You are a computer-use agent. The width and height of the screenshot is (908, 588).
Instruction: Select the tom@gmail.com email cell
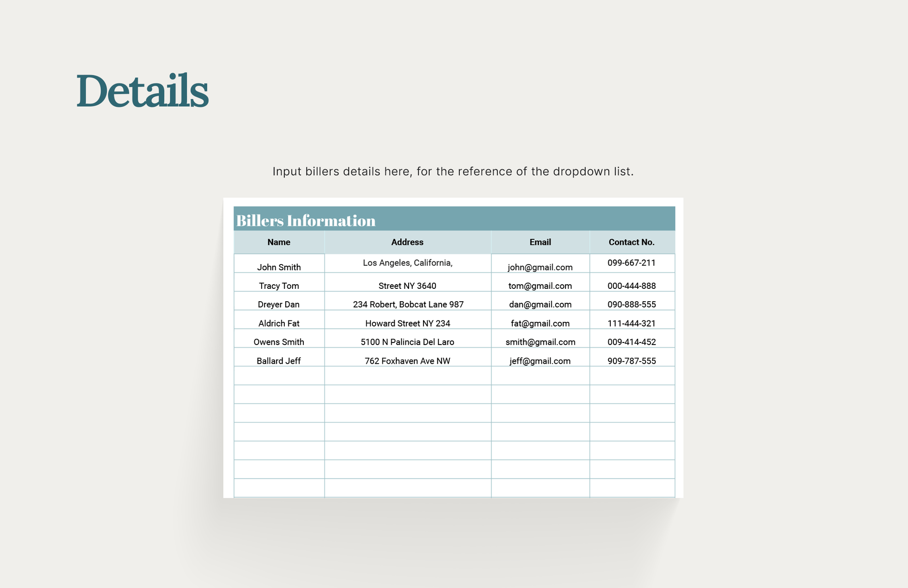(x=540, y=282)
